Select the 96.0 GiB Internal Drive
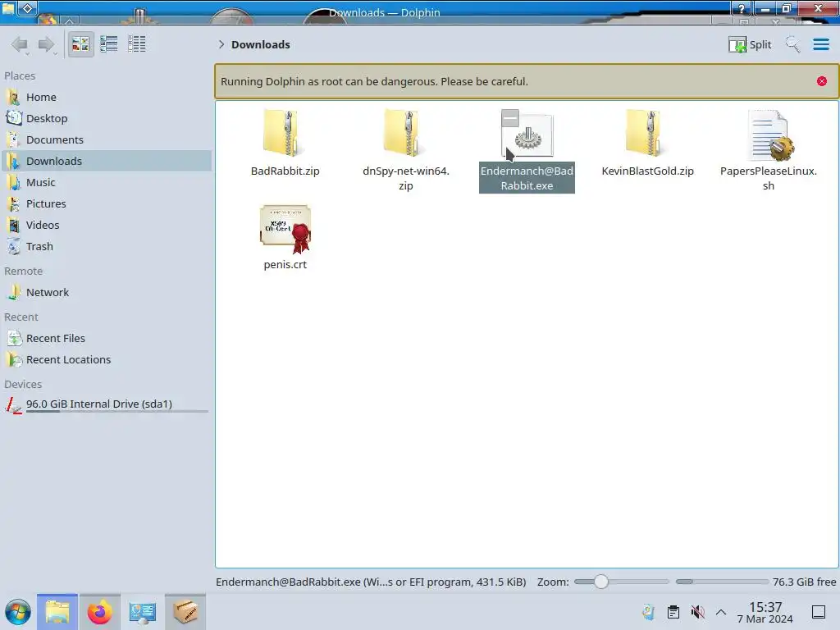Viewport: 840px width, 630px height. (x=107, y=404)
